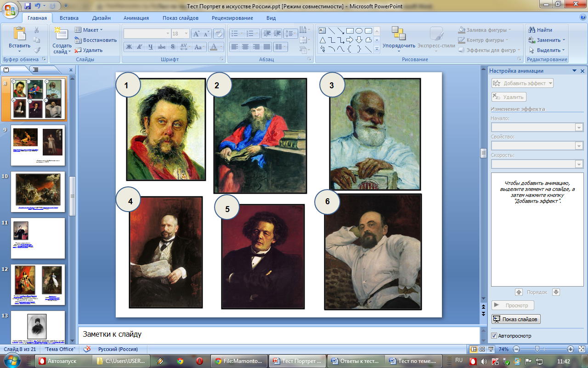Open the Выделить select dropdown

click(x=547, y=50)
